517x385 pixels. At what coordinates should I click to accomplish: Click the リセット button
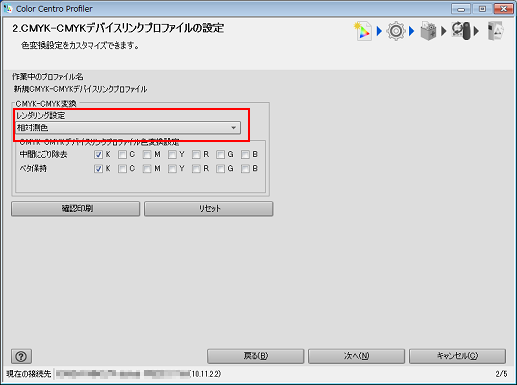click(209, 209)
